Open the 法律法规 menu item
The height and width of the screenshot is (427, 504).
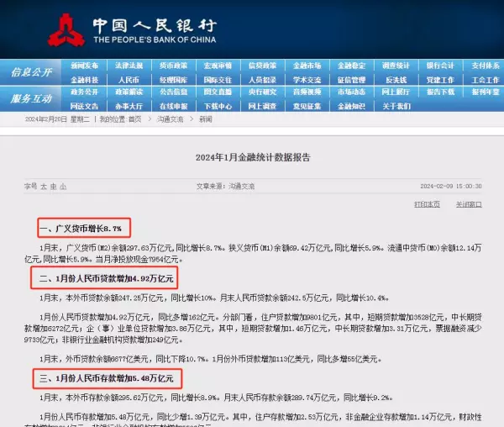pos(129,66)
